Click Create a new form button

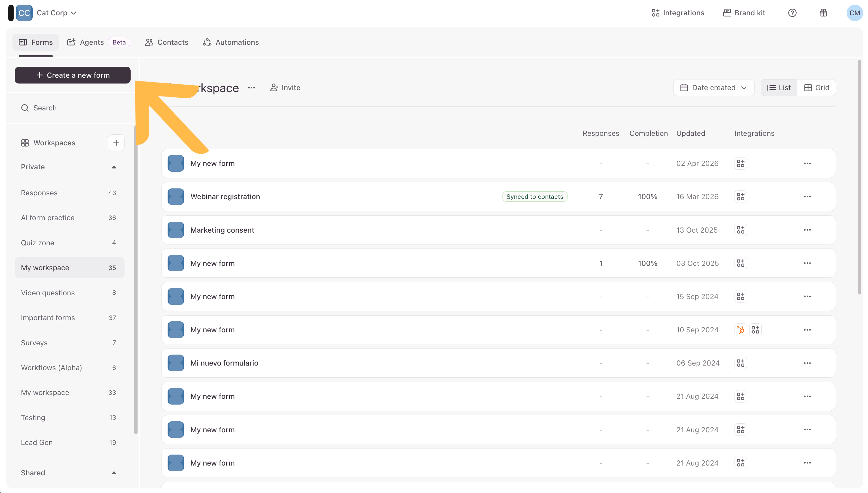click(73, 75)
